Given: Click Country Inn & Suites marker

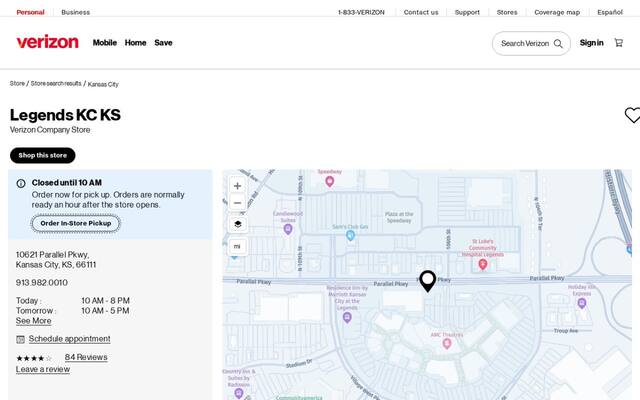Looking at the screenshot, I should pyautogui.click(x=239, y=393).
